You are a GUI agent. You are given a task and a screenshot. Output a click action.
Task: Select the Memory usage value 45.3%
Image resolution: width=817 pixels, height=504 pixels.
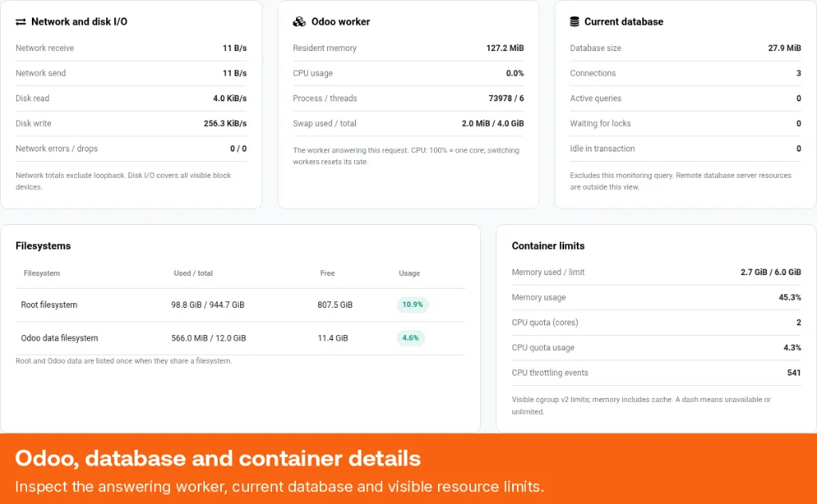click(x=790, y=297)
